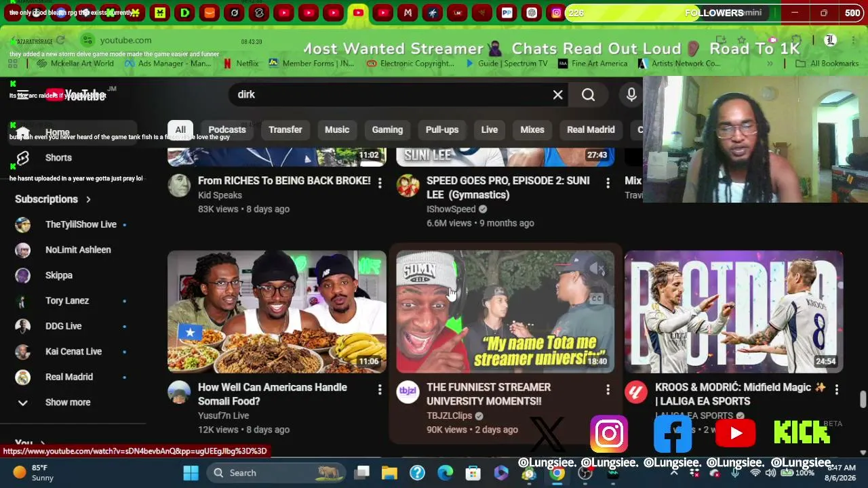Show hidden system tray icons
Screen dimensions: 868x488
(674, 472)
